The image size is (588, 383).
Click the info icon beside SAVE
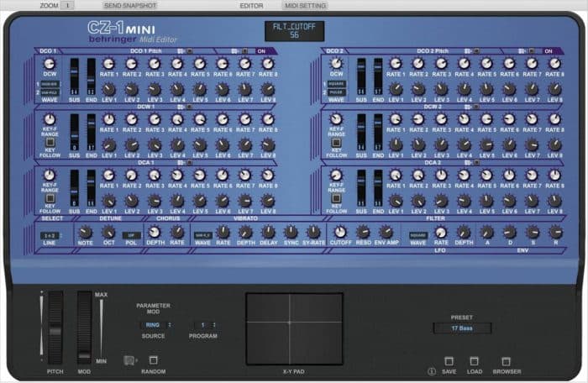click(x=432, y=371)
